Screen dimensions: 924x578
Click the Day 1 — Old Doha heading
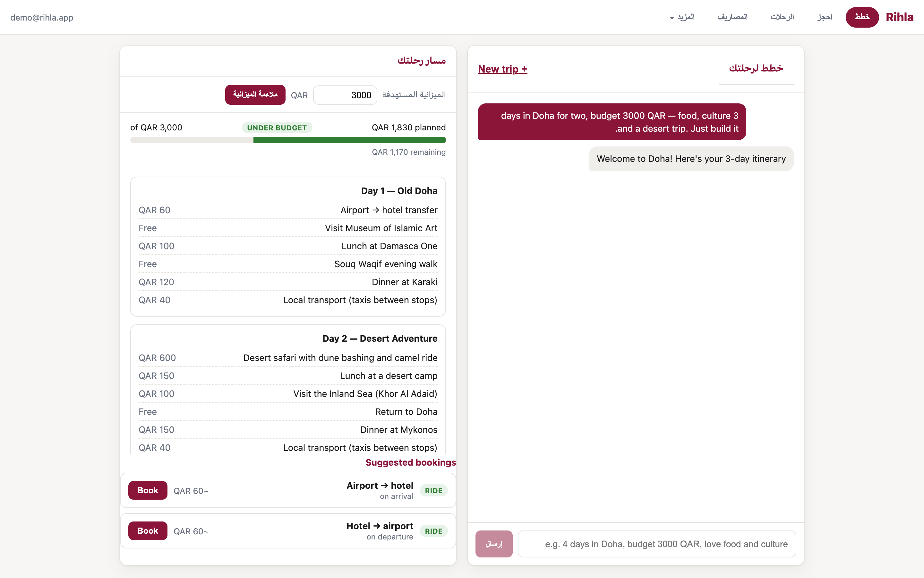click(x=399, y=191)
